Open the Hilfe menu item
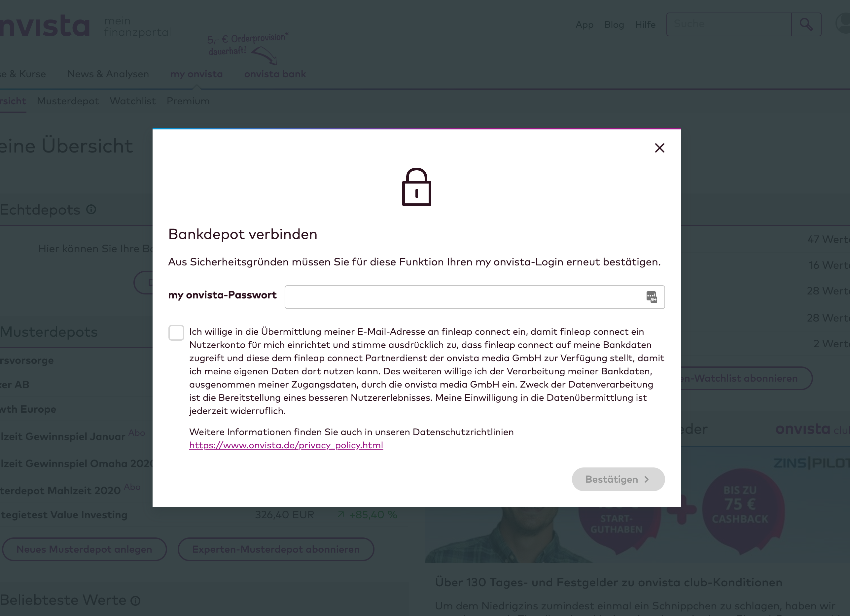This screenshot has width=850, height=616. [645, 24]
